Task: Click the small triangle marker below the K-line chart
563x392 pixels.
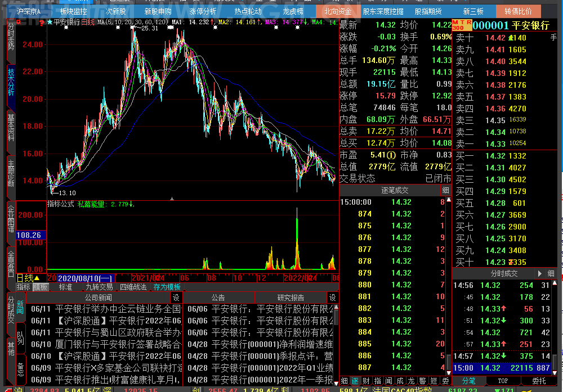Action: coord(172,199)
